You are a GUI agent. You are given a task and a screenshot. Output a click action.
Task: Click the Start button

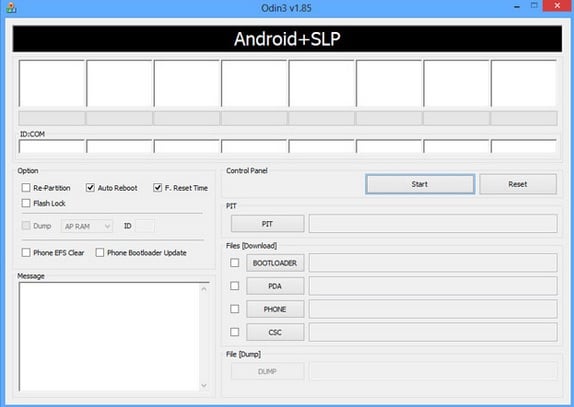pos(420,184)
